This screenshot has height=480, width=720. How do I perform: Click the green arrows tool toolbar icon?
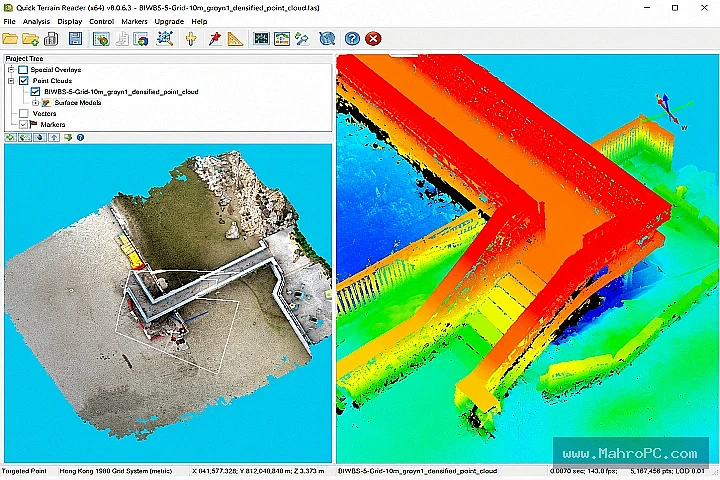302,39
